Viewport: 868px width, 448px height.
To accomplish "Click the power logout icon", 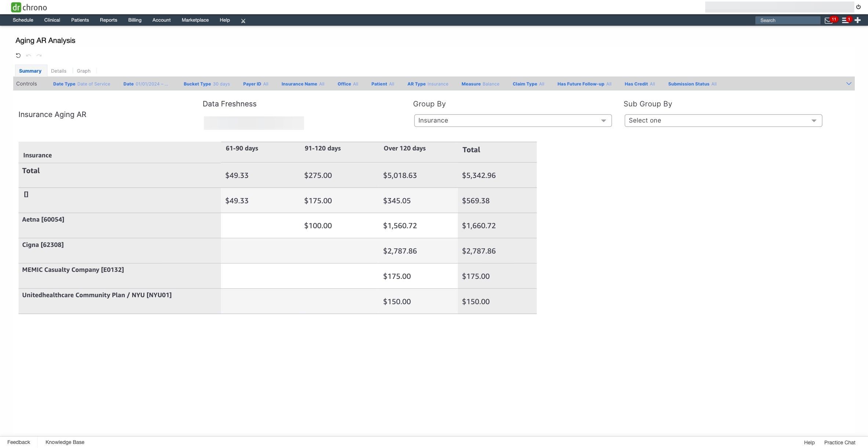I will pos(858,7).
